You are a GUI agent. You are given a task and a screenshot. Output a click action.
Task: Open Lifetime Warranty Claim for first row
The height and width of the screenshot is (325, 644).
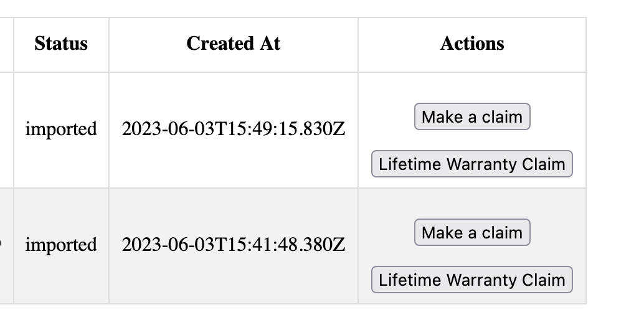472,164
